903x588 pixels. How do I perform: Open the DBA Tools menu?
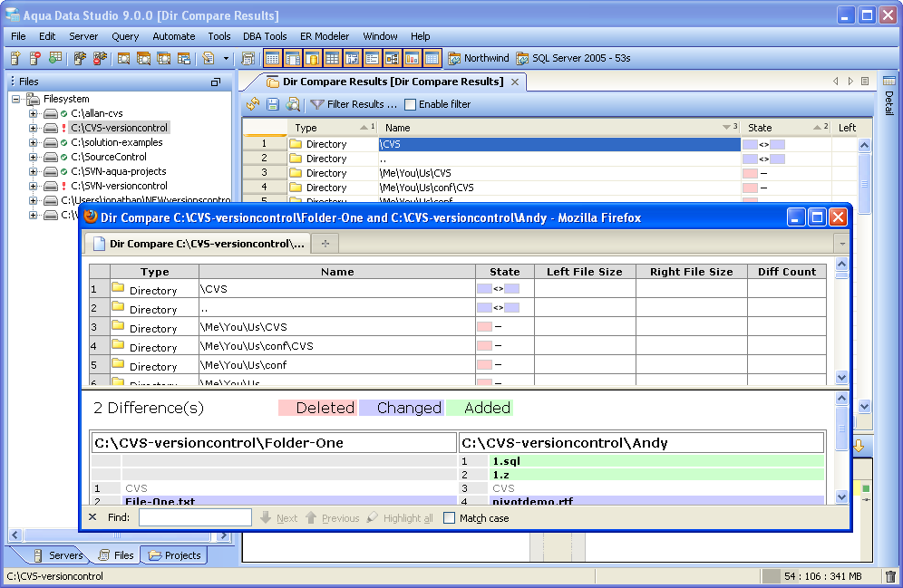[265, 36]
